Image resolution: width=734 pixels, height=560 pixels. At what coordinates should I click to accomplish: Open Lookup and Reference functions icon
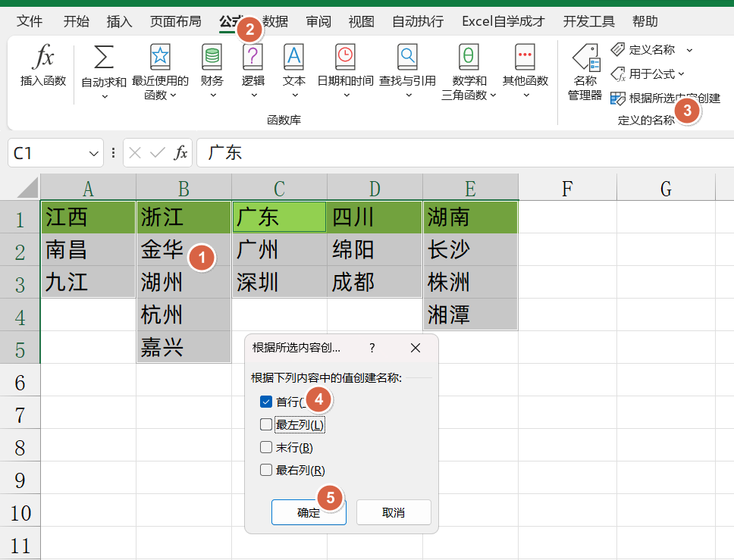(x=407, y=57)
